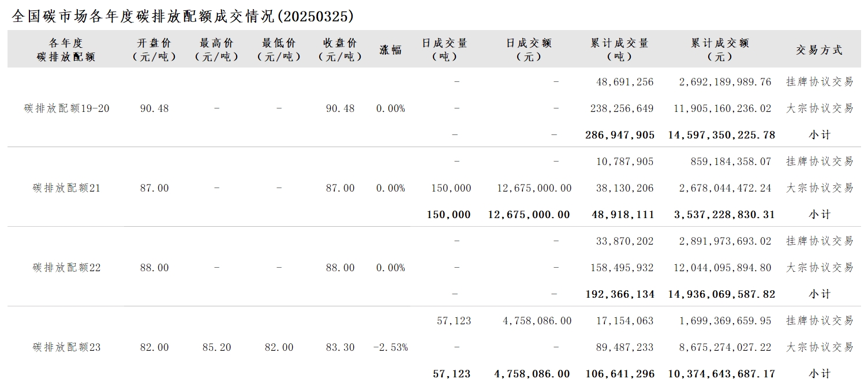Select the 10,374,643,687.17 subtotal amount
Image resolution: width=868 pixels, height=386 pixels.
[x=721, y=374]
